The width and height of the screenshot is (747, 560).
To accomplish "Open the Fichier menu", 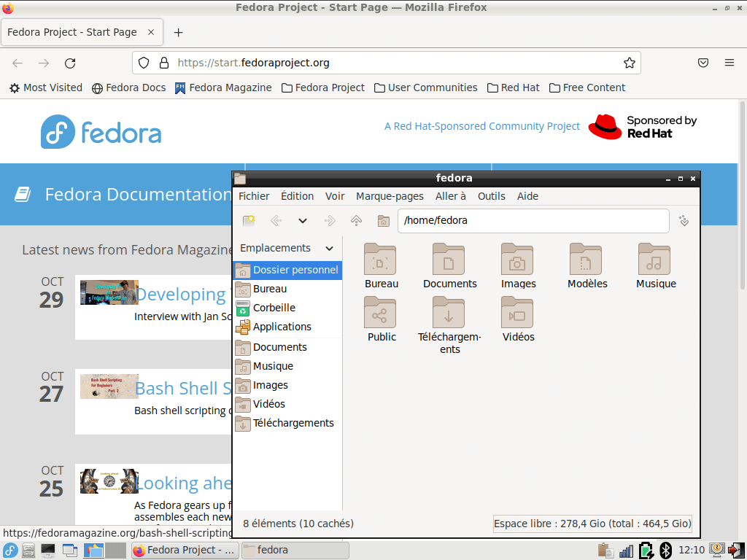I will pos(254,196).
